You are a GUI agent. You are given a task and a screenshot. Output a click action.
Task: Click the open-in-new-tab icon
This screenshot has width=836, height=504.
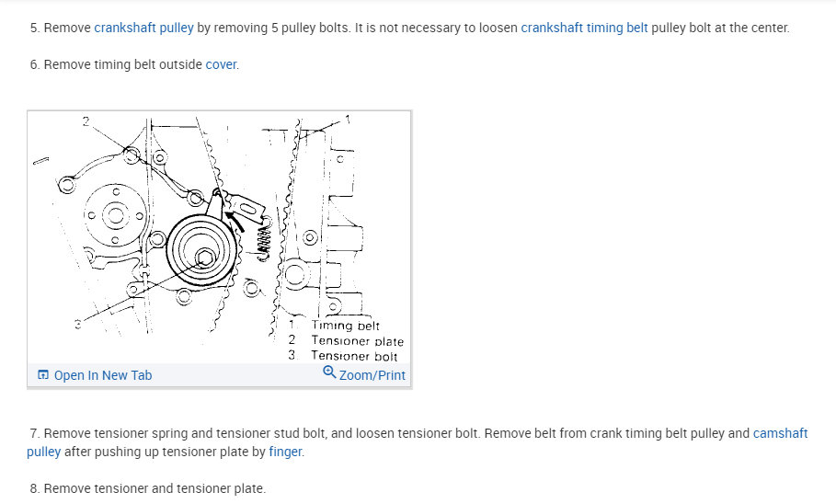coord(43,375)
